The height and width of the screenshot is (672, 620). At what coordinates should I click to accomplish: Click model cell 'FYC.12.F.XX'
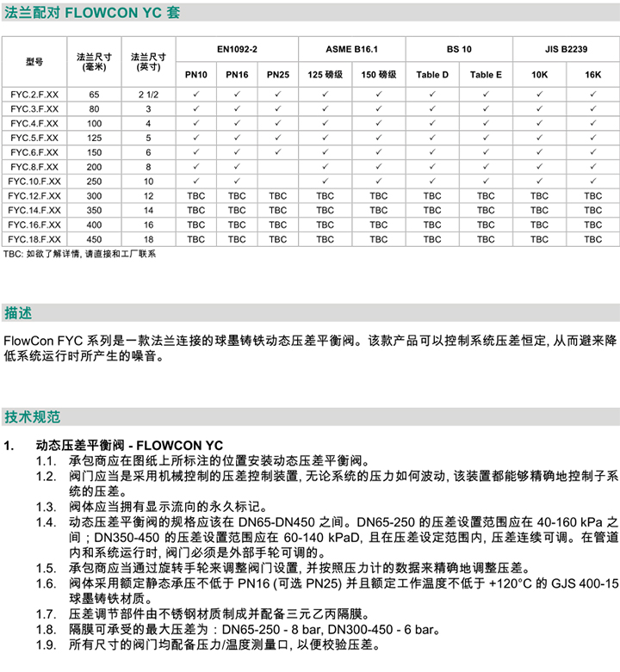[34, 196]
